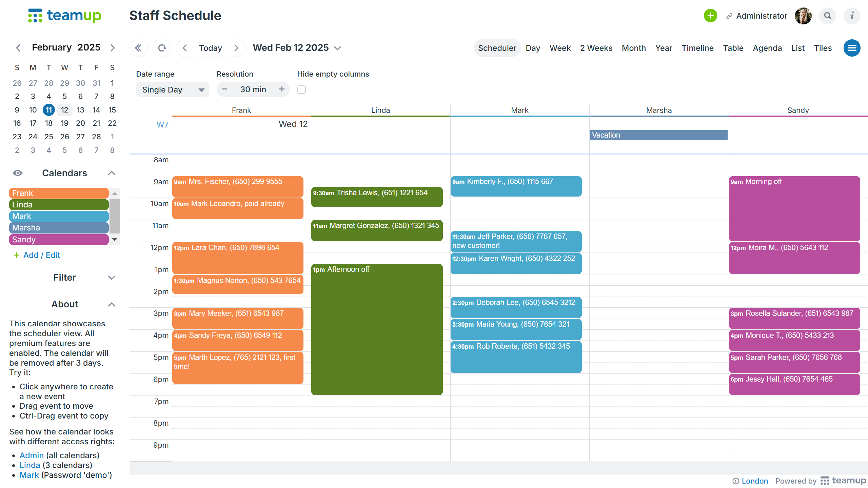Go to previous month in mini calendar
The height and width of the screenshot is (488, 868).
tap(18, 48)
